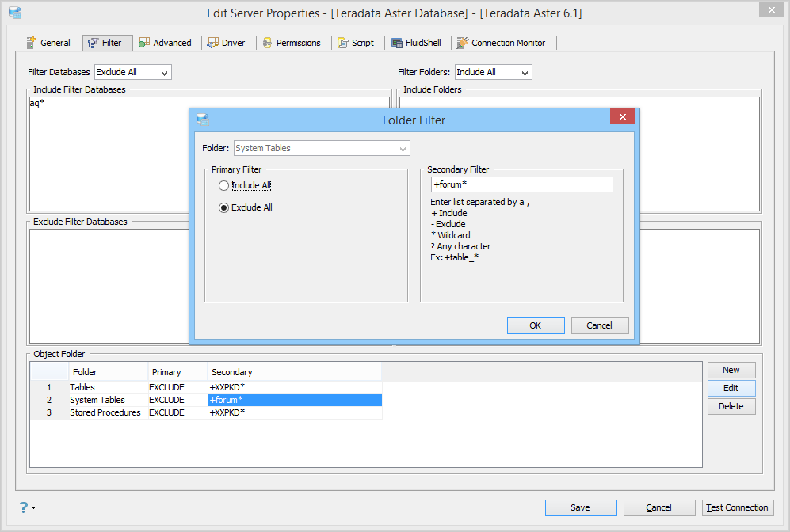Click the Edit Server Properties window title icon
790x532 pixels.
point(15,13)
